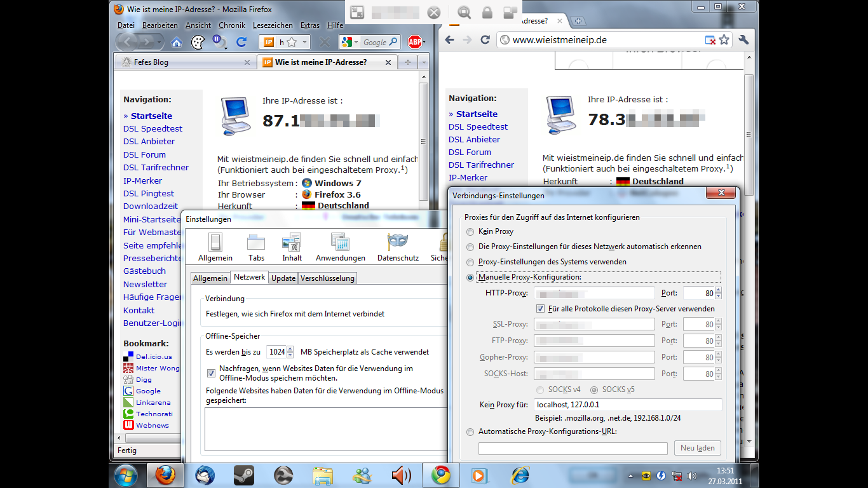The height and width of the screenshot is (488, 868).
Task: Open Chrome wrench menu
Action: 743,39
